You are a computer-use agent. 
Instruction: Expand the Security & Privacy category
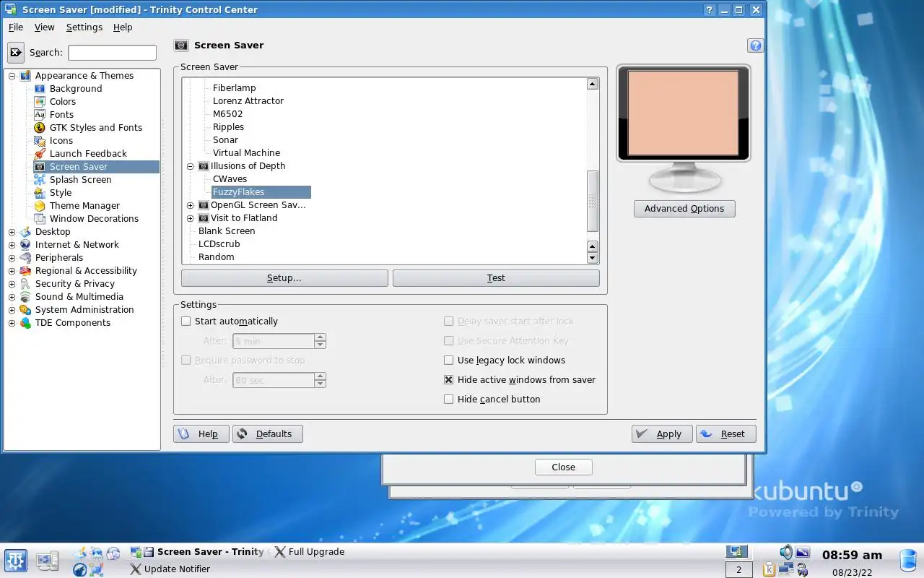(12, 284)
